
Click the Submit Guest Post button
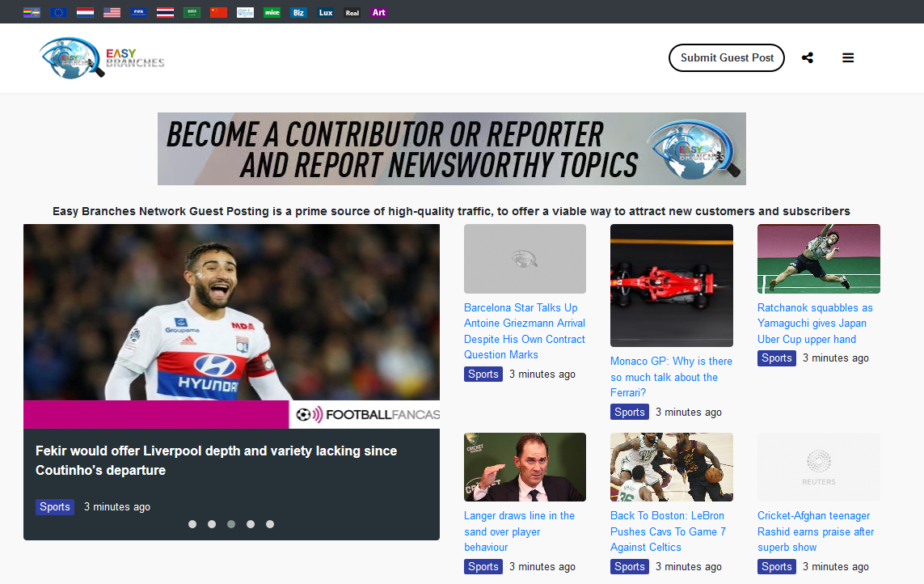coord(726,57)
